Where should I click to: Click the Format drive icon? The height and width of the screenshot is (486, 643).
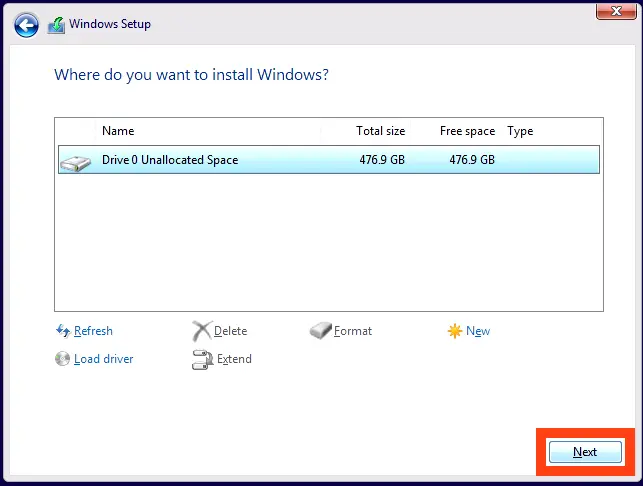pyautogui.click(x=320, y=331)
